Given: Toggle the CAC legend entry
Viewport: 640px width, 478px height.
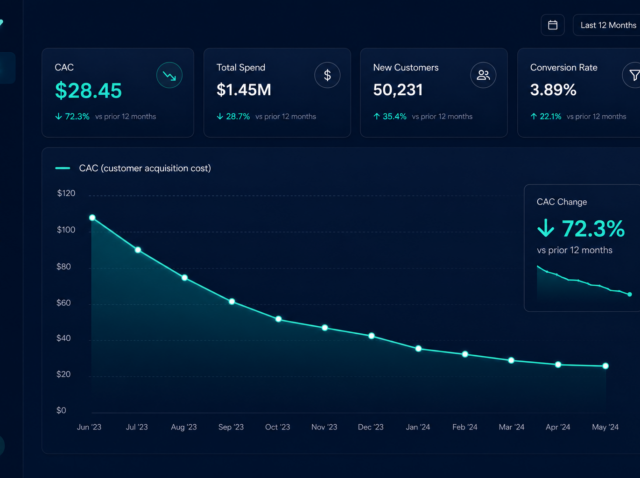Looking at the screenshot, I should pos(133,168).
